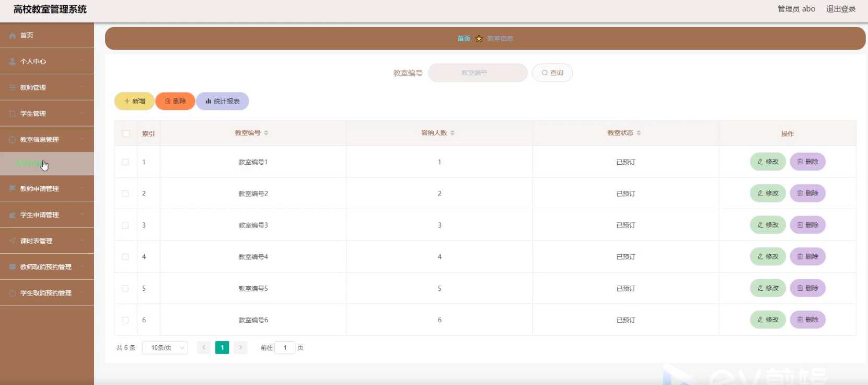Check the box for row 教室编号6
868x385 pixels.
(125, 320)
